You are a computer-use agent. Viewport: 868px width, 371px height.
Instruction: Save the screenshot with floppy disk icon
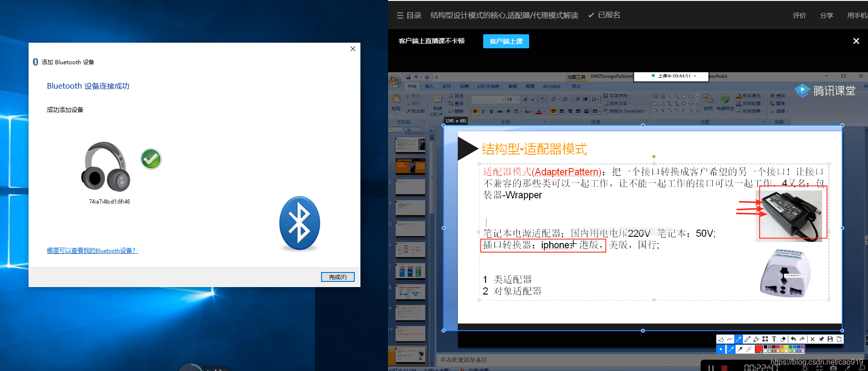pos(830,339)
